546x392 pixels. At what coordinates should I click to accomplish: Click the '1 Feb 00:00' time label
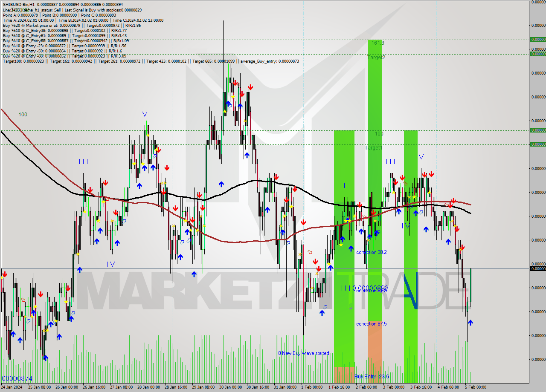pyautogui.click(x=312, y=387)
